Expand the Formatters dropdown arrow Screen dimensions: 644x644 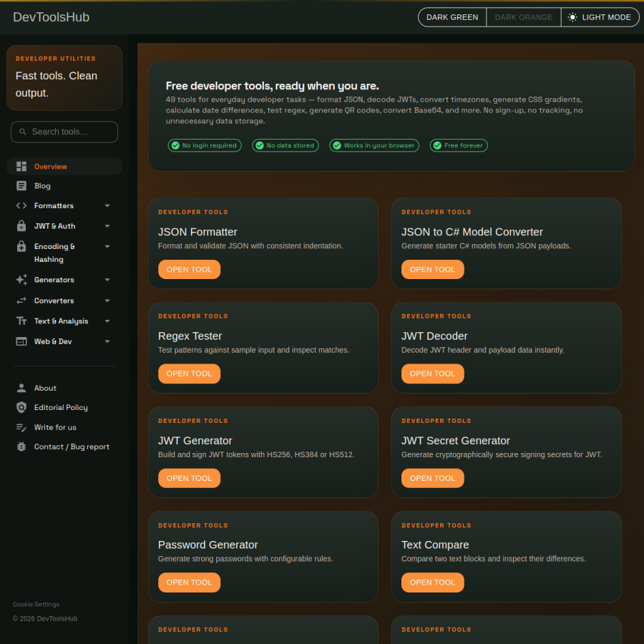tap(107, 205)
